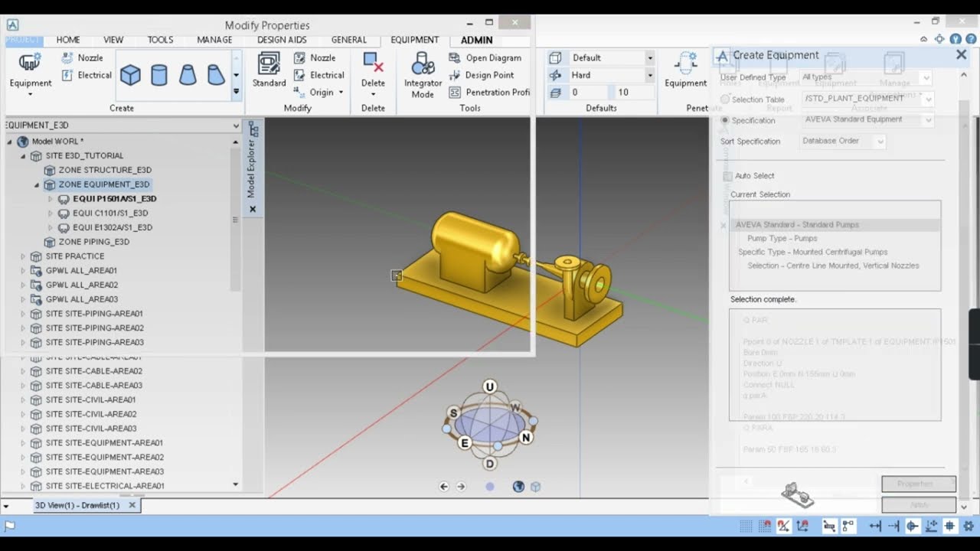Open the VIEW ribbon tab
The width and height of the screenshot is (980, 551).
click(x=113, y=40)
